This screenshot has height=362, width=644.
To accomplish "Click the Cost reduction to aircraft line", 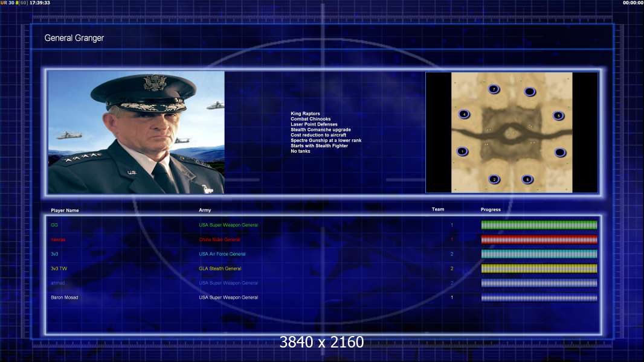I will point(318,135).
